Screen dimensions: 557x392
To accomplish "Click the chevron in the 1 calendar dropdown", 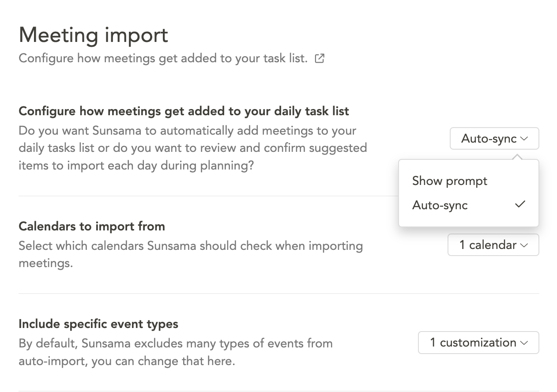I will tap(524, 245).
